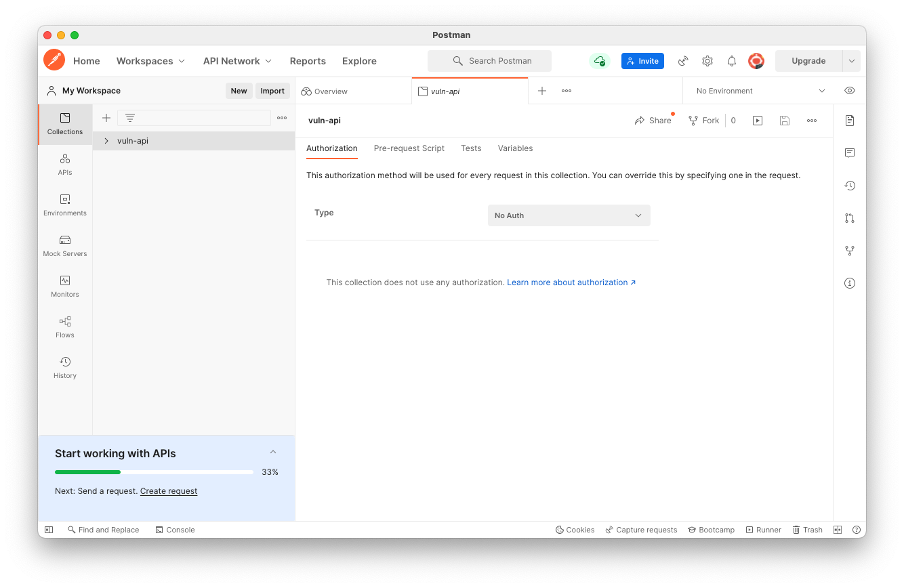
Task: Click the collections filter input
Action: click(194, 118)
